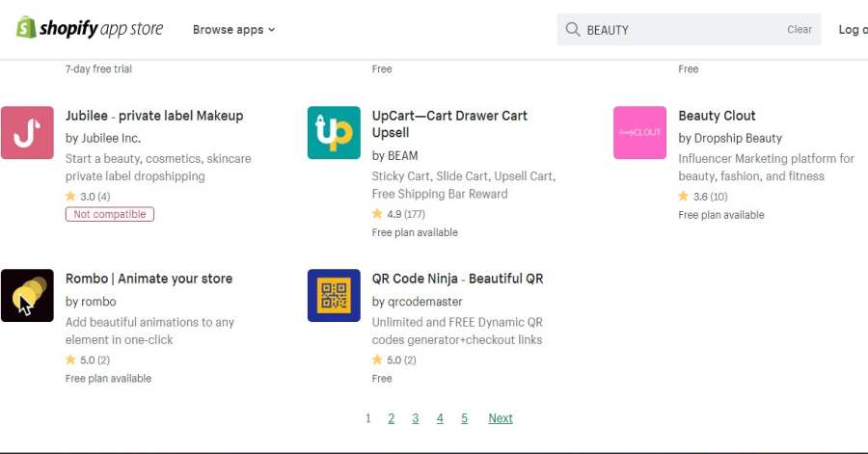This screenshot has width=868, height=454.
Task: Click the QR Code Ninja app icon
Action: [334, 296]
